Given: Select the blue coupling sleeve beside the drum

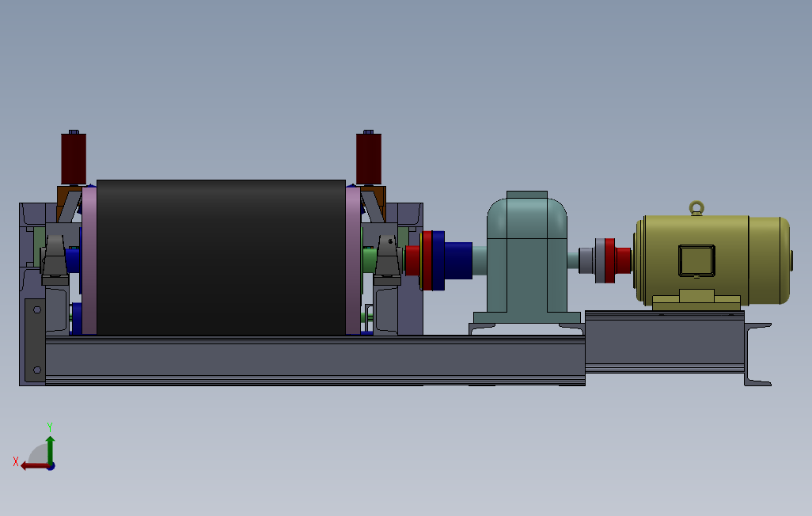Looking at the screenshot, I should [x=457, y=260].
